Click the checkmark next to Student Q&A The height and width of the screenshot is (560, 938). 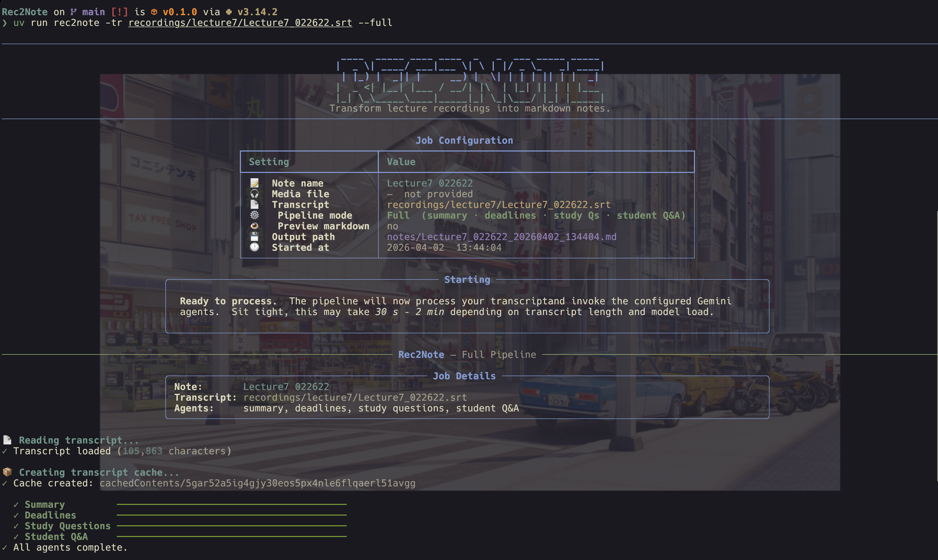pos(16,536)
